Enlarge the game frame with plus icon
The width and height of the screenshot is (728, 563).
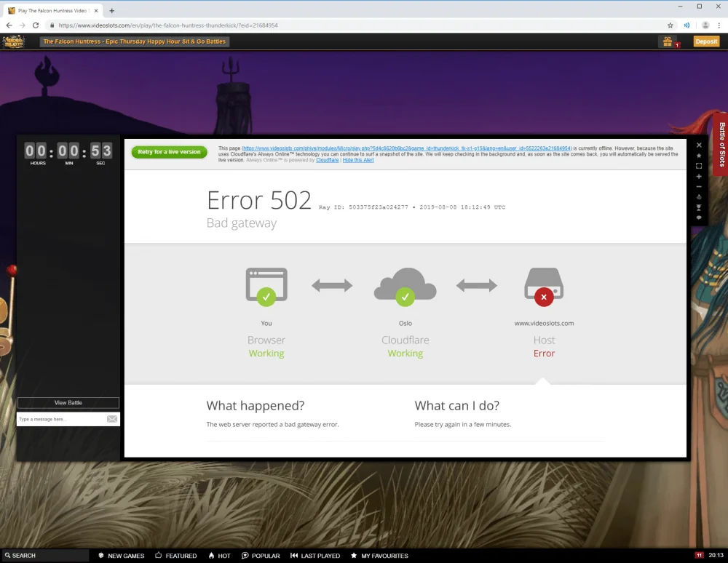coord(699,176)
